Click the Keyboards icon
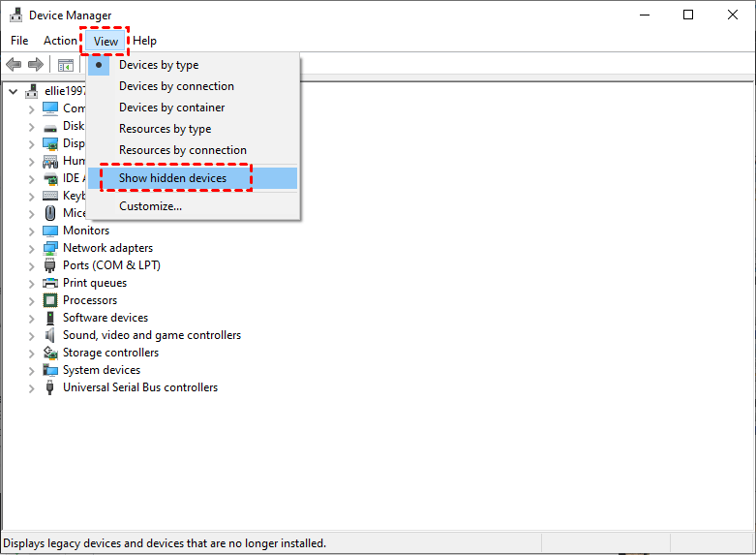Viewport: 756px width, 555px height. tap(50, 196)
